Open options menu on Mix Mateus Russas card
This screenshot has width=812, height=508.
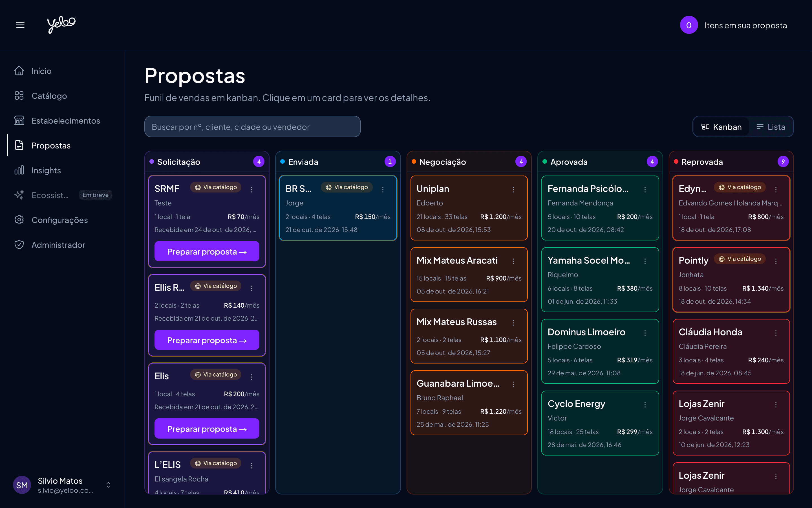point(513,323)
